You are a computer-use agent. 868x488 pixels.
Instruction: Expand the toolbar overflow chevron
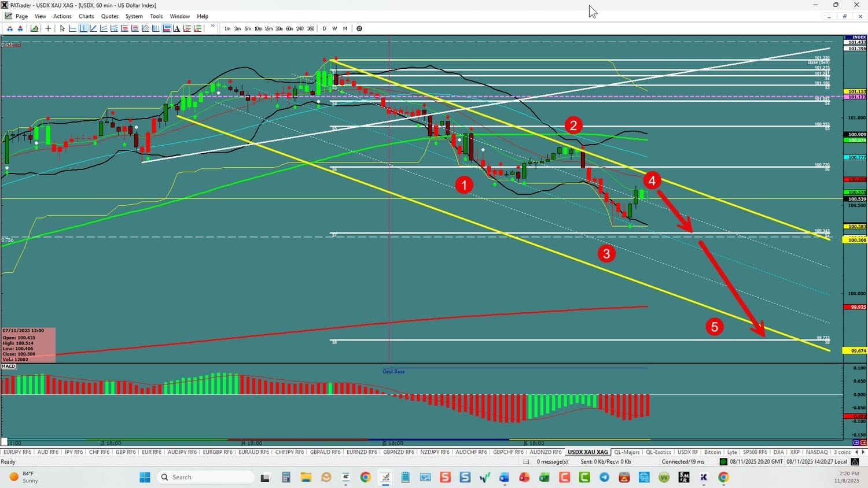click(213, 27)
